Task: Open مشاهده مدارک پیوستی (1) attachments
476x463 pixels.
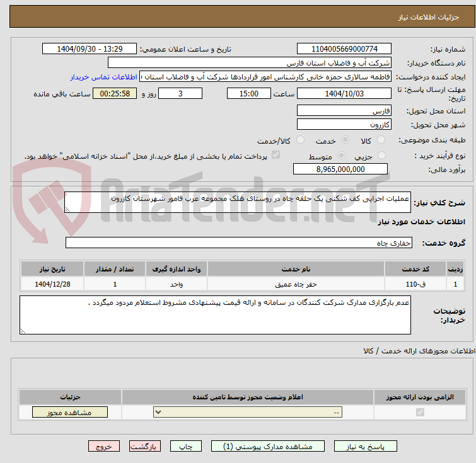Action: [268, 447]
